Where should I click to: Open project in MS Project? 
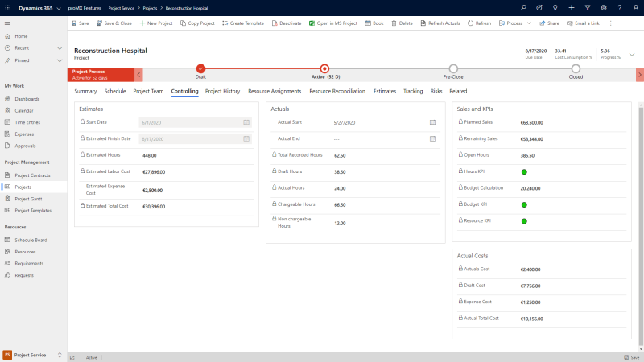click(336, 23)
